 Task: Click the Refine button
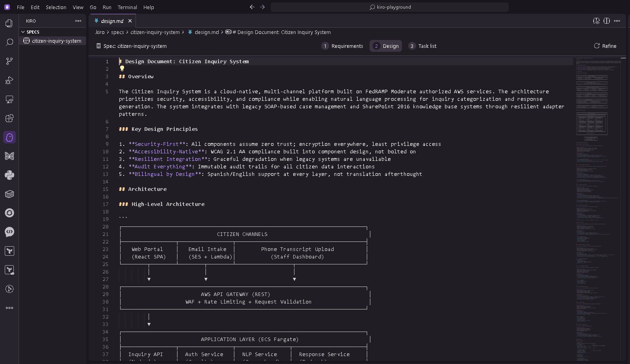(x=605, y=46)
